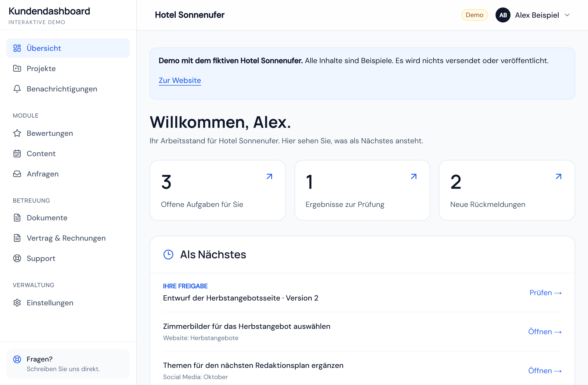Click 'Themen für den nächsten Redaktionsplan ergänzen' text
This screenshot has width=588, height=385.
click(253, 365)
